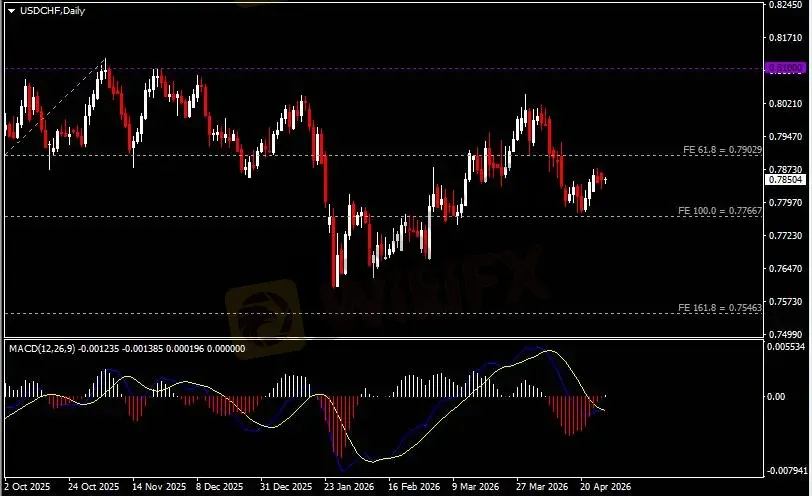Click the 9 Mar 2026 date label
Viewport: 812px width, 496px height.
coord(475,487)
